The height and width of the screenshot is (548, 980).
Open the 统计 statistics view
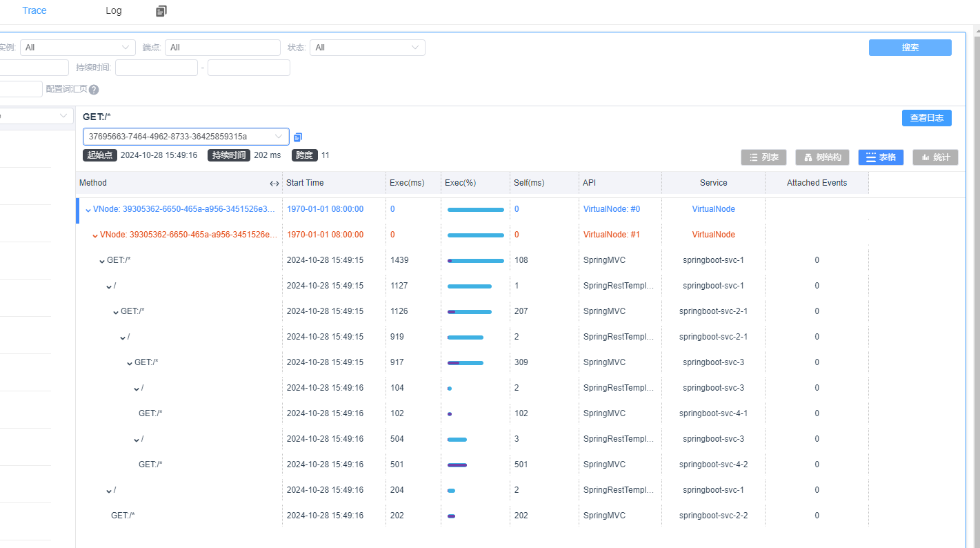tap(935, 157)
